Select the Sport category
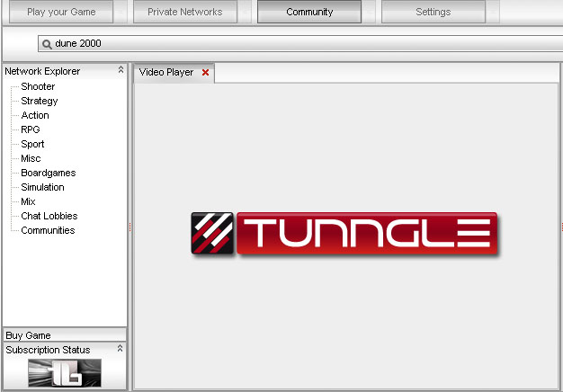 pyautogui.click(x=32, y=144)
